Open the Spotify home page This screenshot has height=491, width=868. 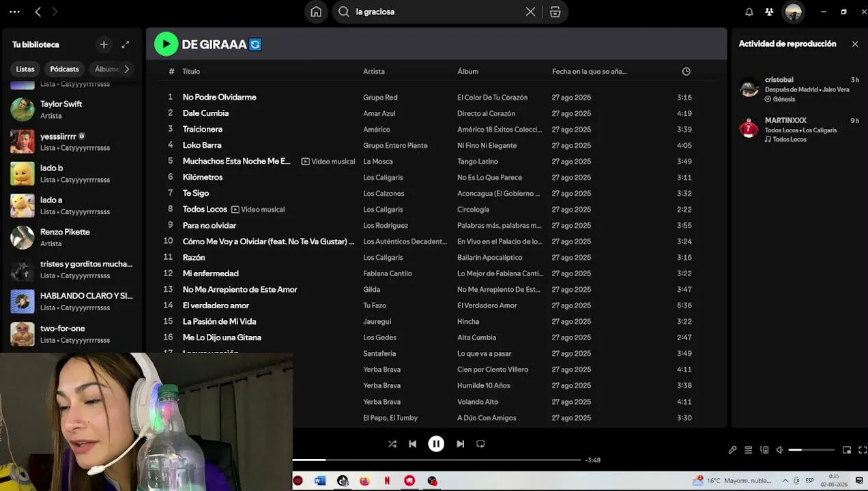[316, 12]
